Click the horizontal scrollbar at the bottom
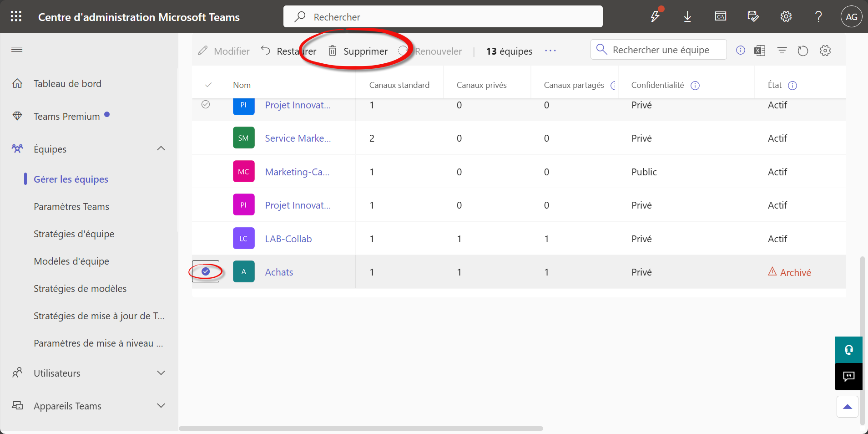Image resolution: width=868 pixels, height=434 pixels. (361, 429)
